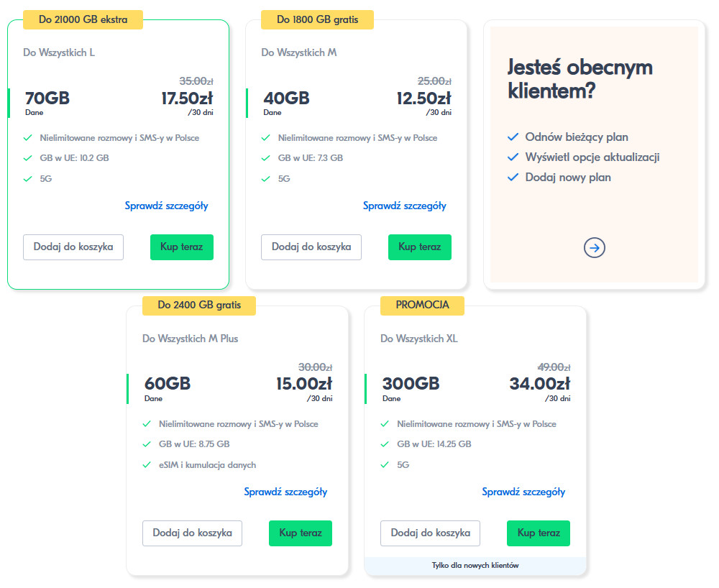View details link of the 60GB plan
This screenshot has height=588, width=719.
(x=285, y=492)
